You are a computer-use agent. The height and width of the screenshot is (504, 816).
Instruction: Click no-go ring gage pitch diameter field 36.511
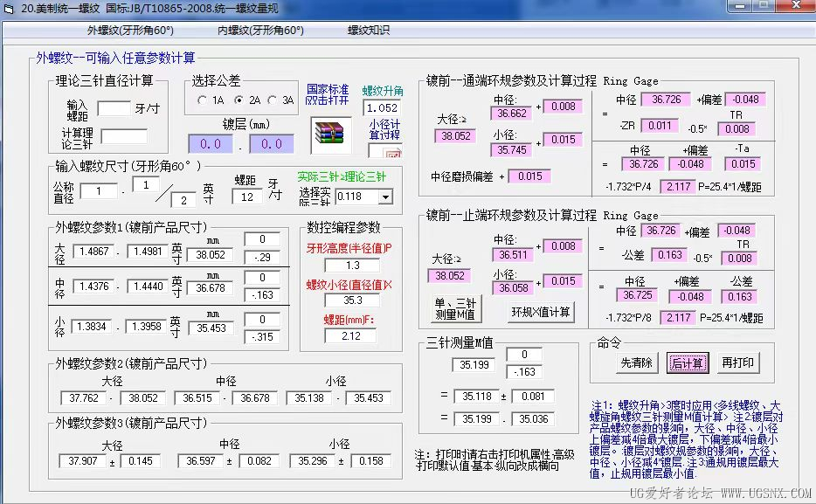pos(513,255)
